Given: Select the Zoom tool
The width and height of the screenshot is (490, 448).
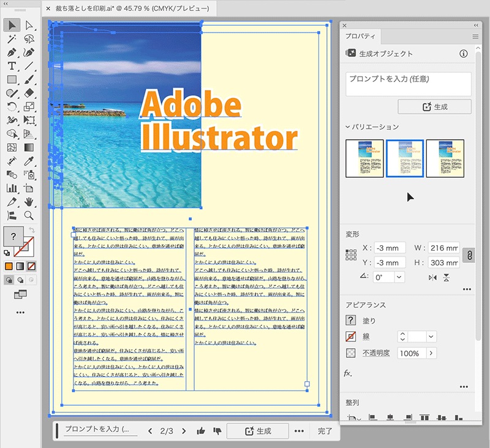Looking at the screenshot, I should click(29, 215).
